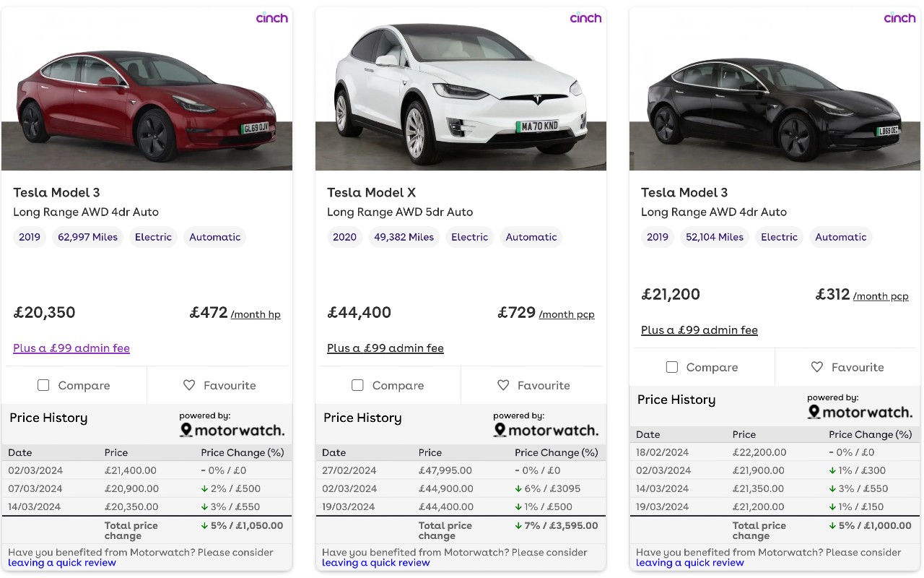Click the 62,997 Miles tag on the red Model 3
The width and height of the screenshot is (924, 578).
pos(87,237)
